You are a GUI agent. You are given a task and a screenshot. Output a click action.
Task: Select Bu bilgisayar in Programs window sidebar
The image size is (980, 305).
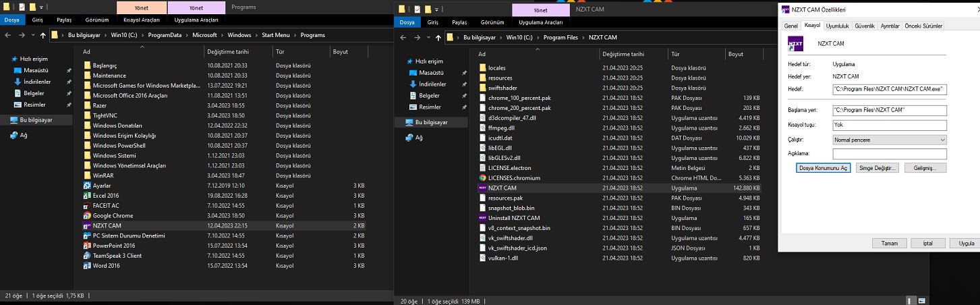[x=37, y=119]
